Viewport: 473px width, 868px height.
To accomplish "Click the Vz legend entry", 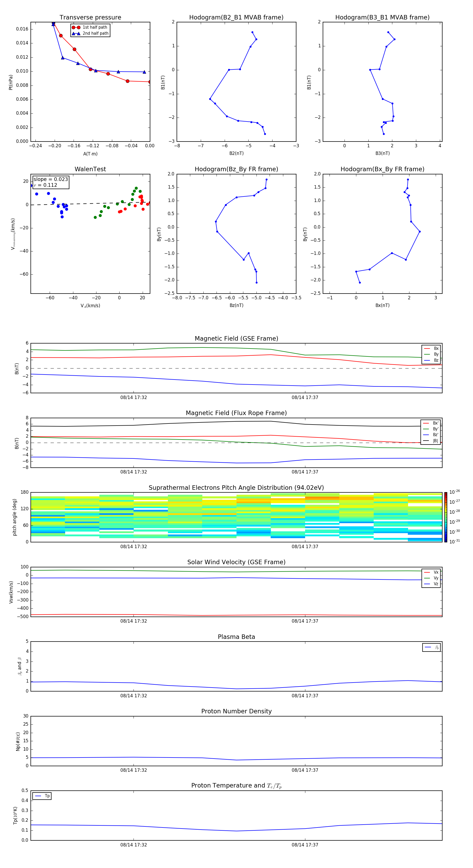I will 431,584.
